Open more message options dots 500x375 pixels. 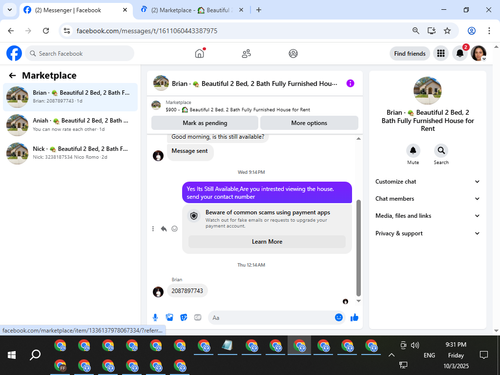pyautogui.click(x=153, y=229)
